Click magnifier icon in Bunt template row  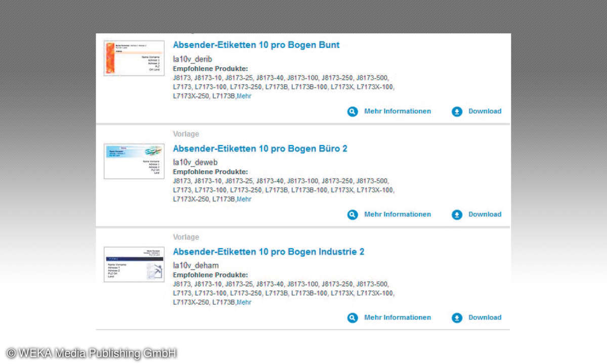pos(353,112)
